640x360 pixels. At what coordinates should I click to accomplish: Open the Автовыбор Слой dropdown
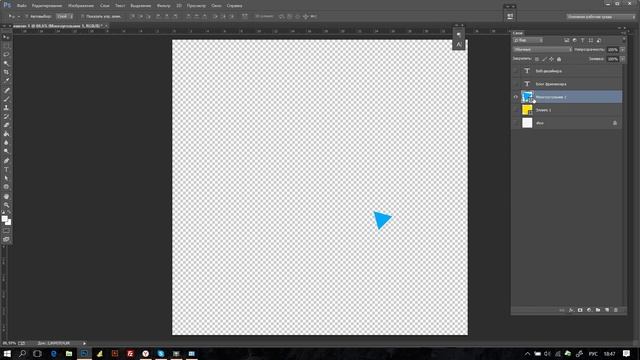pos(64,16)
